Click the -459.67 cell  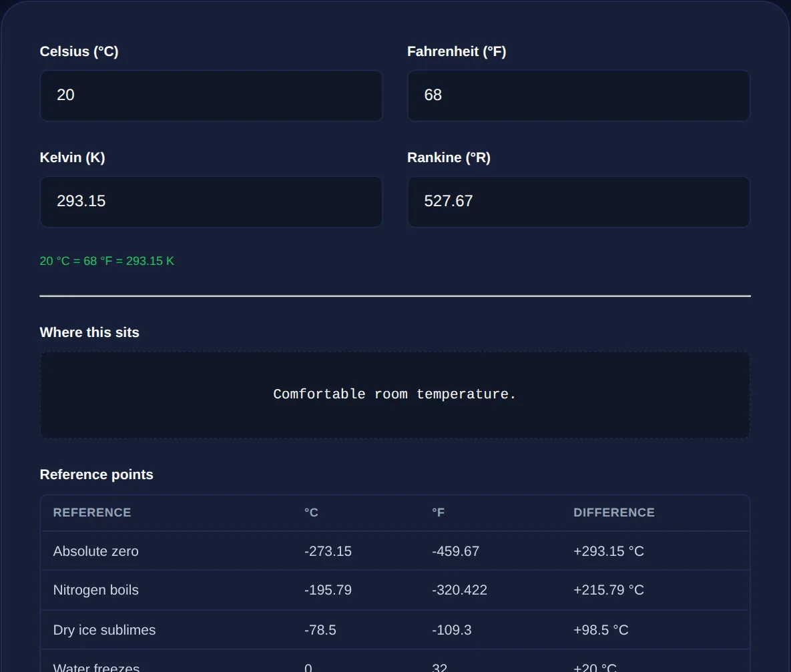point(455,551)
